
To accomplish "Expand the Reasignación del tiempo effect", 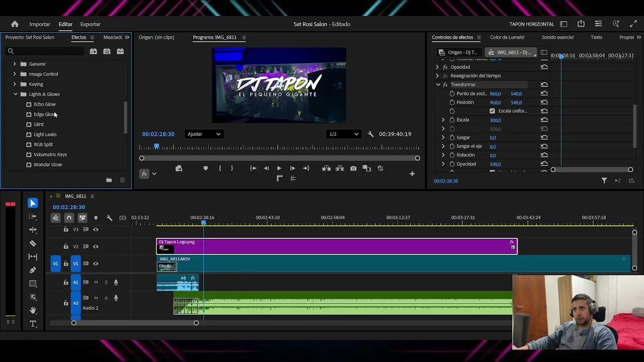I will 437,76.
